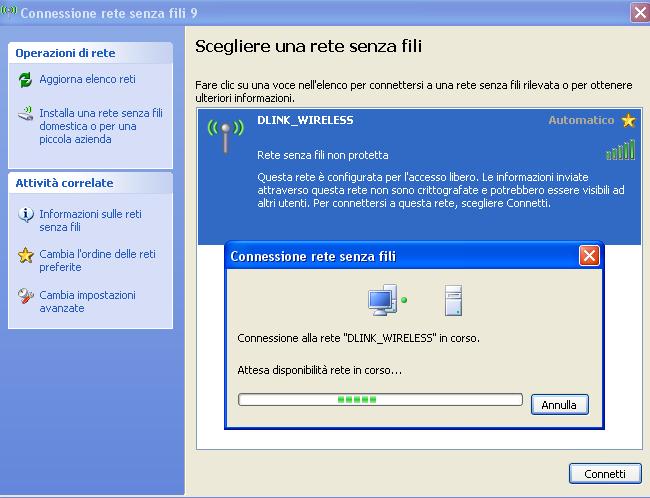Close the main Connessione rete senza fili 9 window
650x498 pixels.
640,13
